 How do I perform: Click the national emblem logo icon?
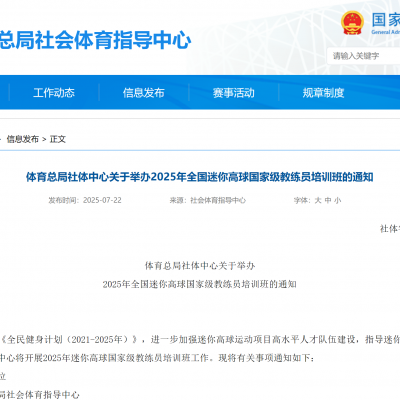pyautogui.click(x=352, y=23)
